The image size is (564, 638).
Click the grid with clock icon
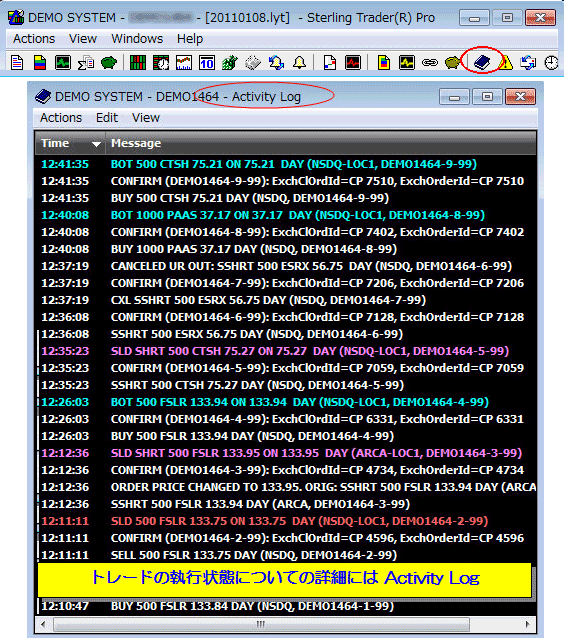click(161, 63)
